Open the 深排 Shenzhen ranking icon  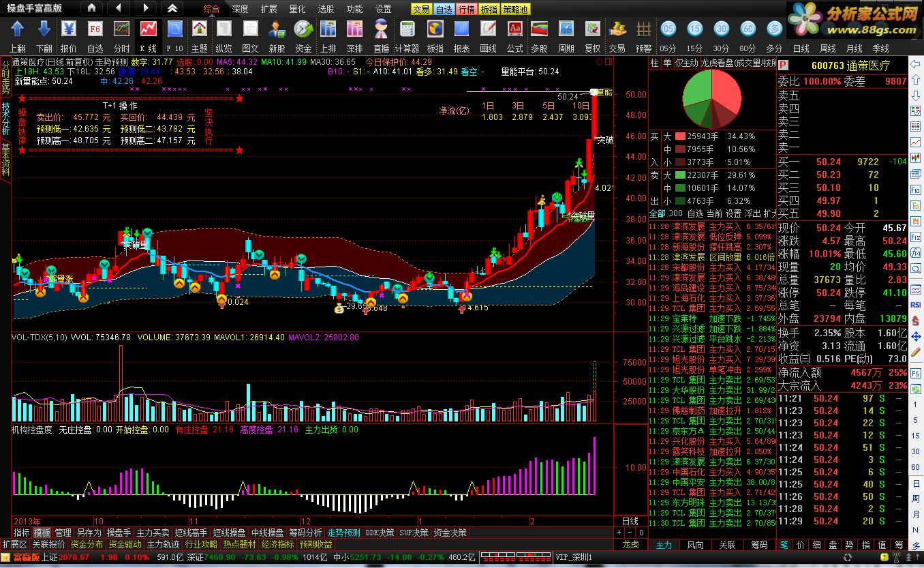click(x=354, y=29)
